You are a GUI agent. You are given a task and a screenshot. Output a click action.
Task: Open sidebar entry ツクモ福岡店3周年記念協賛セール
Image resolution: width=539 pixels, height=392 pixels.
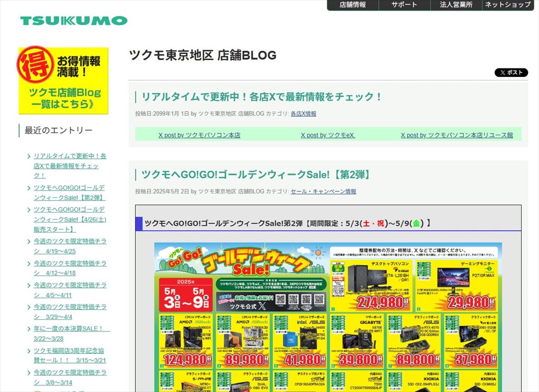click(70, 355)
